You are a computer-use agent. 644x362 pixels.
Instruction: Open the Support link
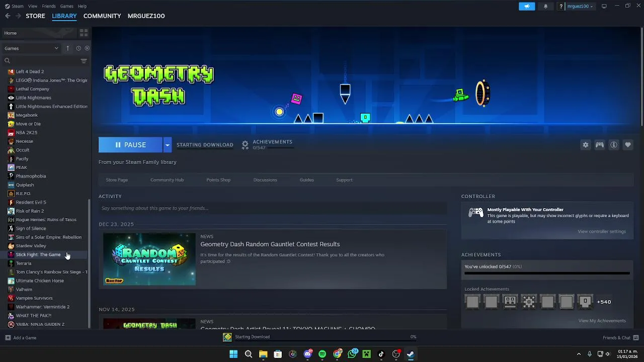344,179
